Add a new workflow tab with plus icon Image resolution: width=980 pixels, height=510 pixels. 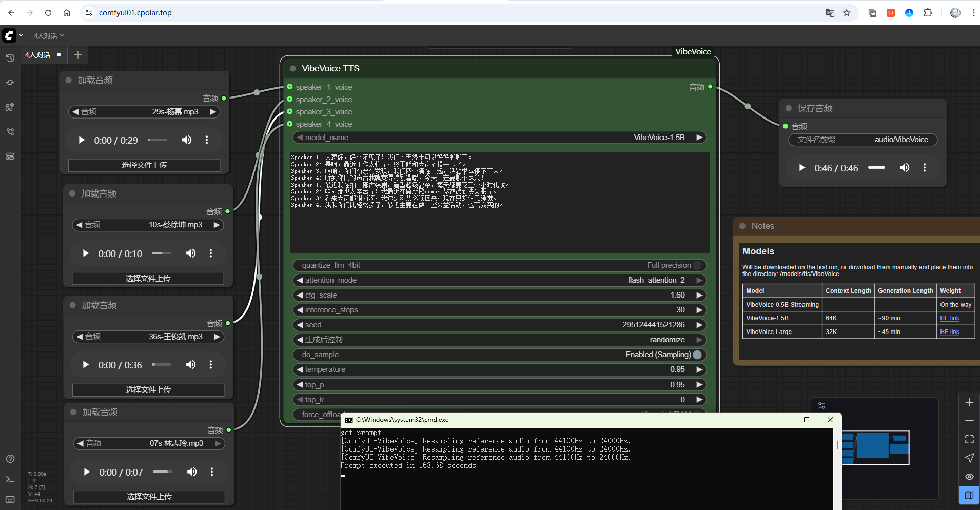(x=78, y=55)
